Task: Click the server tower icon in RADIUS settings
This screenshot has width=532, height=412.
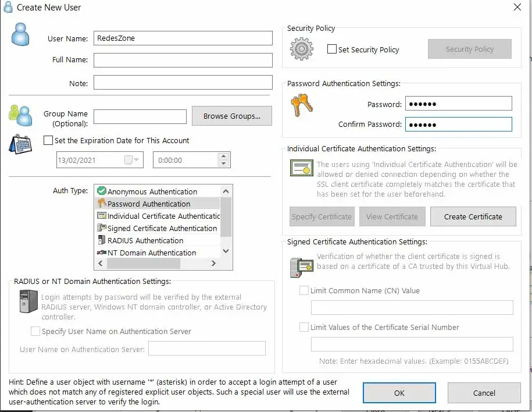Action: pyautogui.click(x=28, y=301)
